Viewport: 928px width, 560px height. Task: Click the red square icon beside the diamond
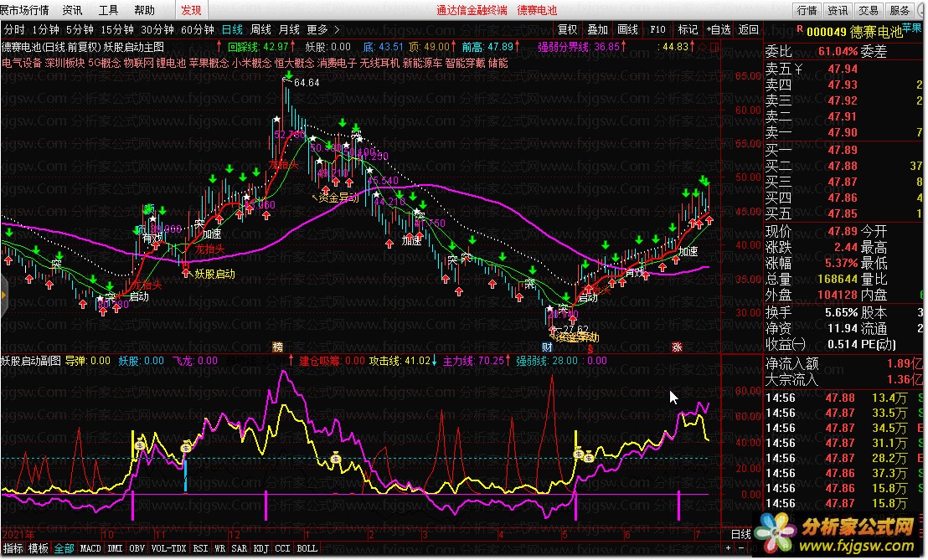[x=714, y=47]
